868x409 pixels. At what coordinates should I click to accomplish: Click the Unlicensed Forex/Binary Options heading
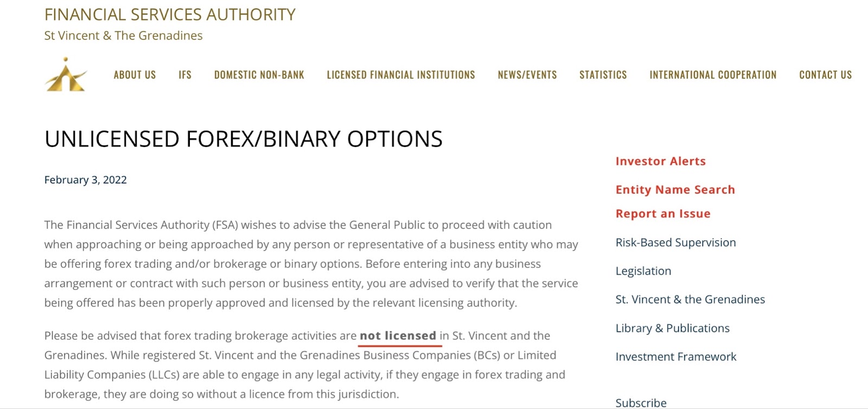244,139
